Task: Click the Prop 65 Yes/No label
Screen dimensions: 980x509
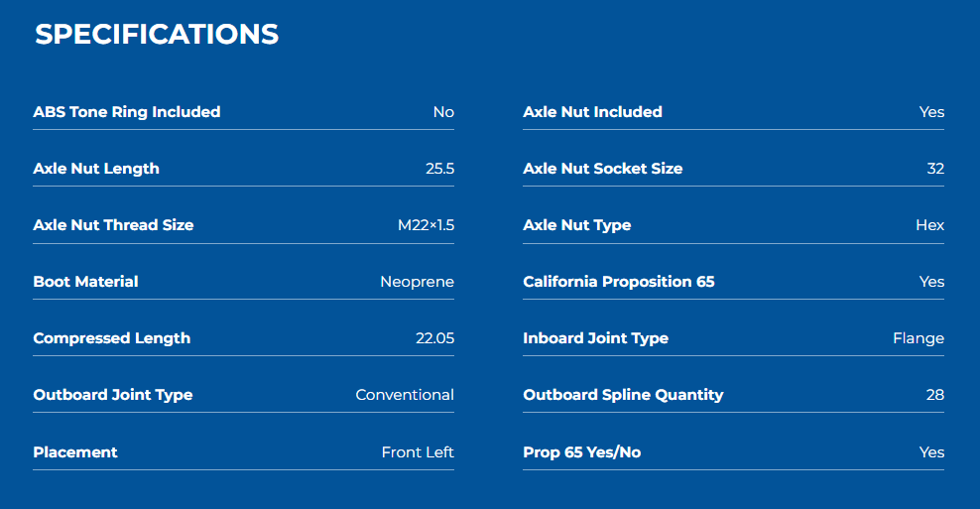Action: click(x=582, y=452)
